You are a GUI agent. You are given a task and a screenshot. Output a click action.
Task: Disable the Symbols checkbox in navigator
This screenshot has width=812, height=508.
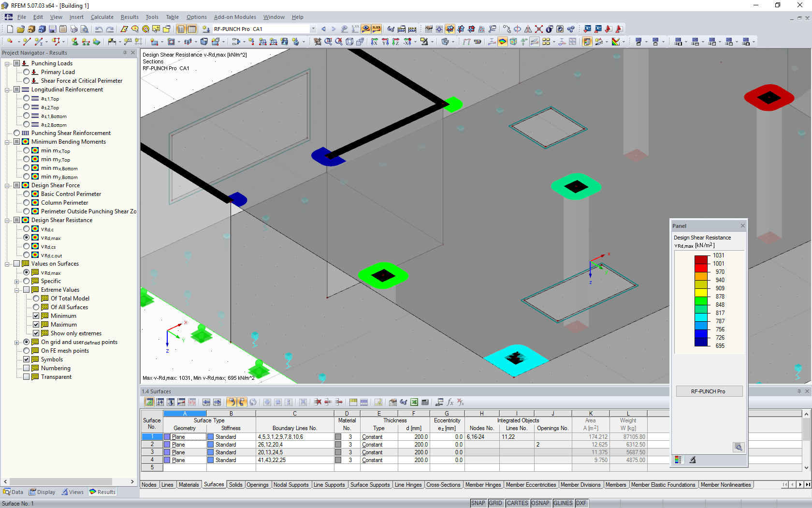point(26,359)
